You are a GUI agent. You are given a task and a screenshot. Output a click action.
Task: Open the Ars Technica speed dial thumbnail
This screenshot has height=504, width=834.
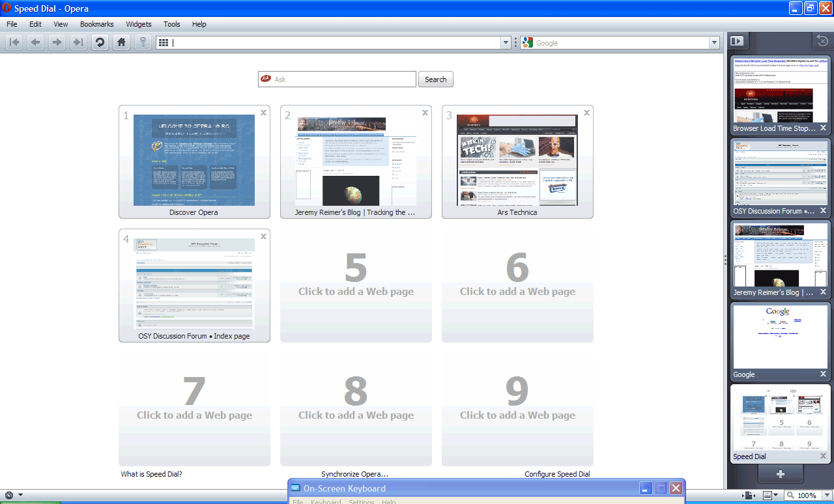point(517,161)
